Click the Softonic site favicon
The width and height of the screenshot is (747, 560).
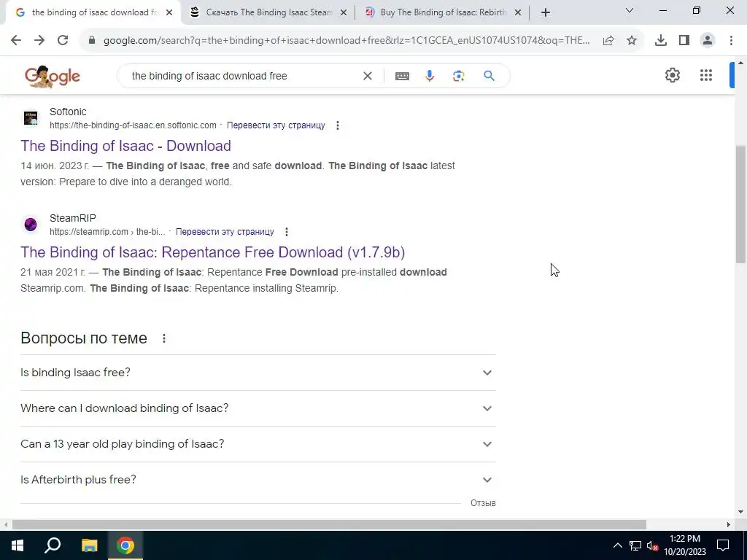point(31,117)
